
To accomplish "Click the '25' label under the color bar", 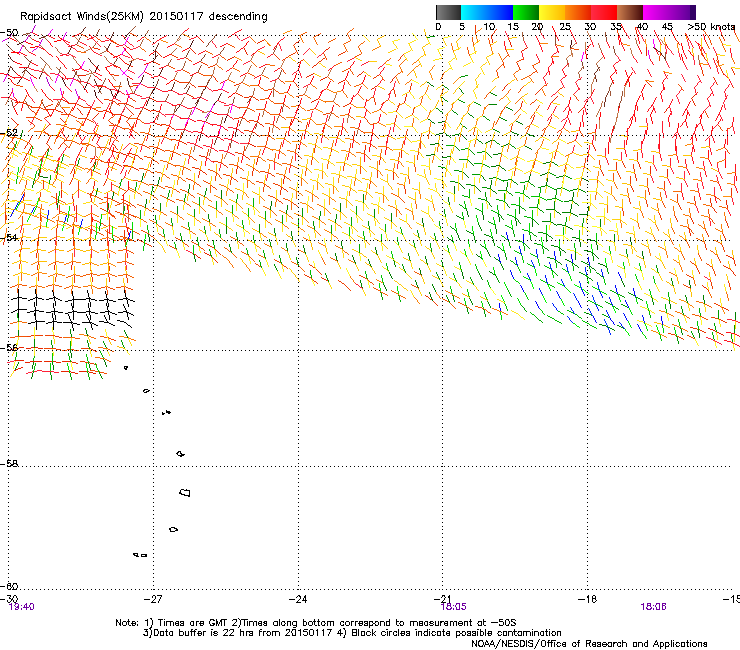I will click(565, 27).
